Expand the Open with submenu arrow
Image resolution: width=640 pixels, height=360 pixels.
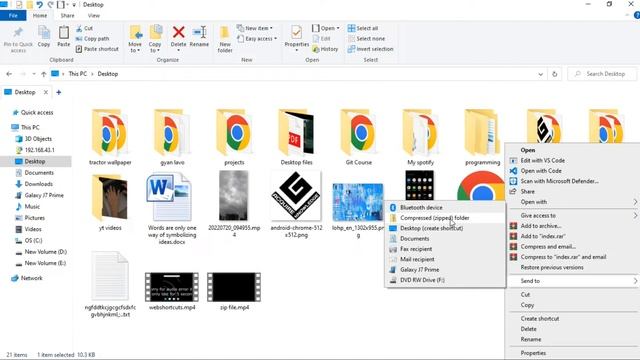tap(635, 202)
